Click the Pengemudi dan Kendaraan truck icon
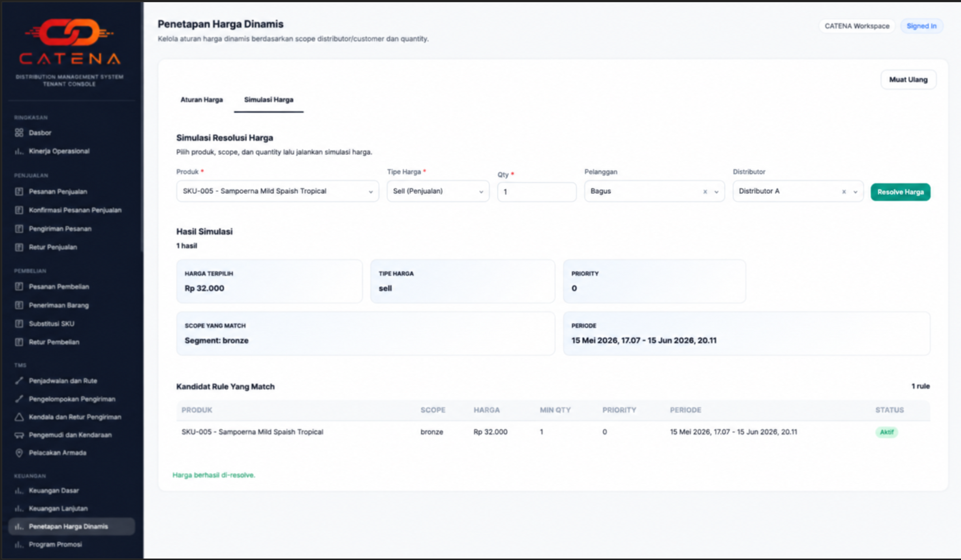The height and width of the screenshot is (560, 961). (x=19, y=435)
